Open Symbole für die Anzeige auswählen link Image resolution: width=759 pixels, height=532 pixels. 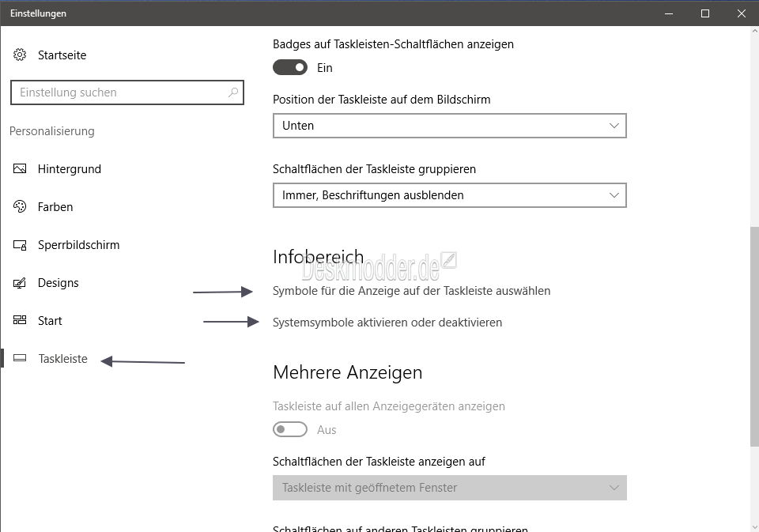pyautogui.click(x=411, y=291)
